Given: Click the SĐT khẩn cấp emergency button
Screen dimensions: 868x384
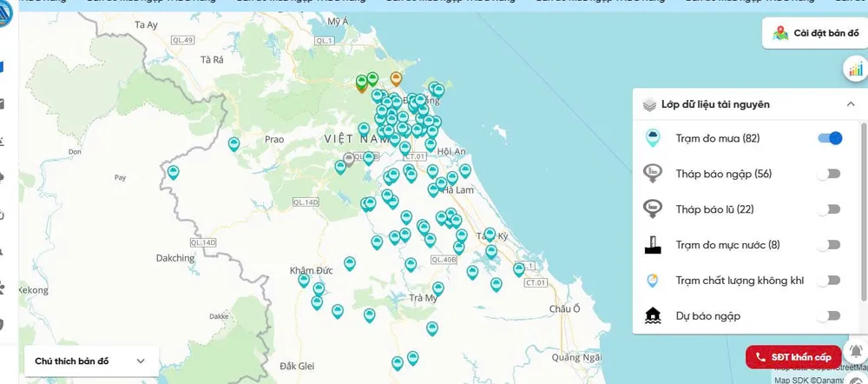Looking at the screenshot, I should pyautogui.click(x=793, y=357).
